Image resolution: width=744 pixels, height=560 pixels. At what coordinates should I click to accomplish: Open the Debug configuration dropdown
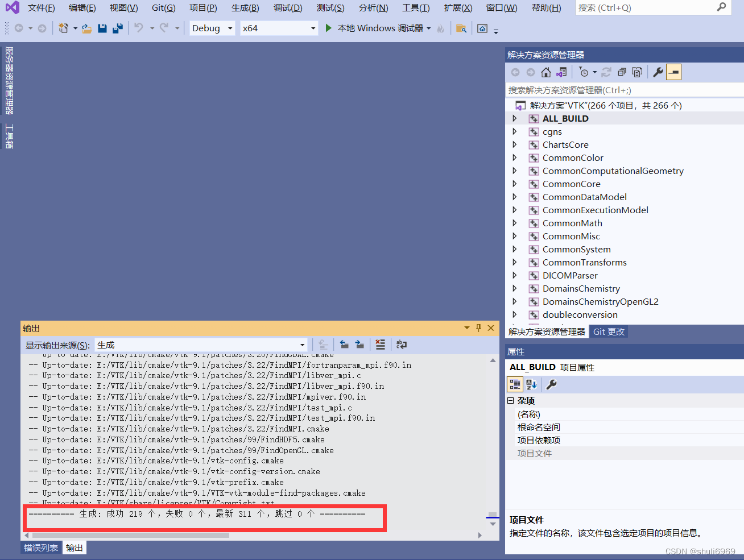tap(230, 28)
